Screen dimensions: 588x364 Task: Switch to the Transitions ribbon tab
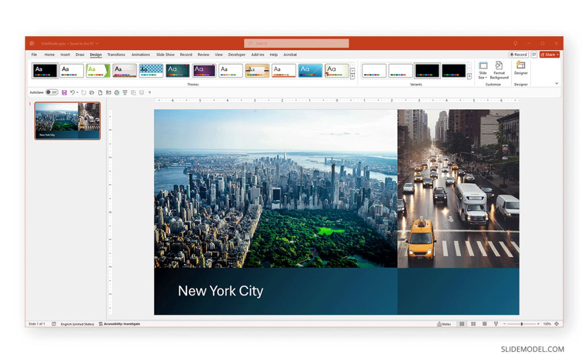tap(116, 55)
